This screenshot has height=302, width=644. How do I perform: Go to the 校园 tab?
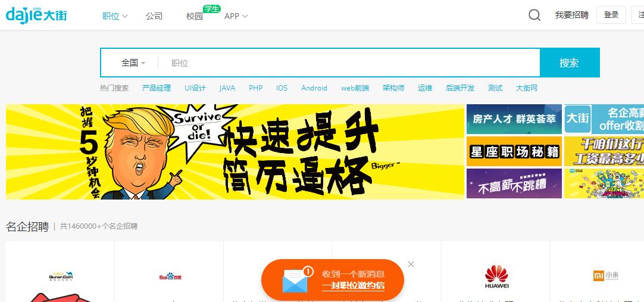point(194,16)
